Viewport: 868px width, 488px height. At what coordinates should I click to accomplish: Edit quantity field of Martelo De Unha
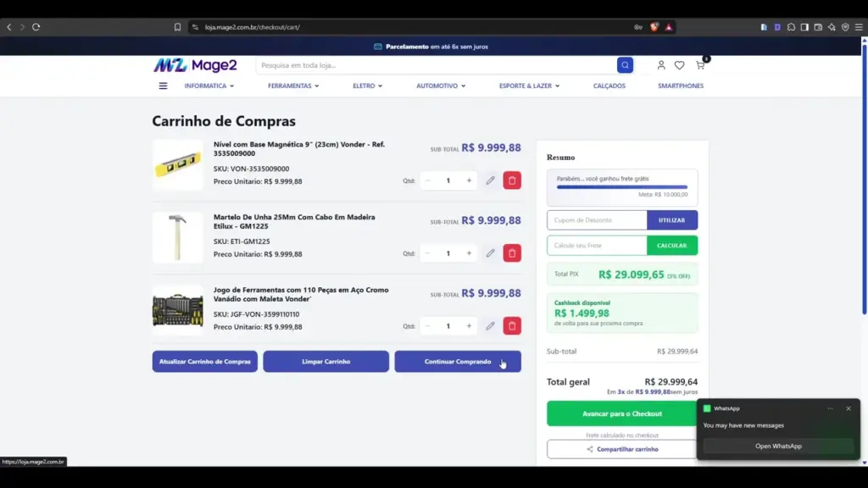tap(448, 252)
